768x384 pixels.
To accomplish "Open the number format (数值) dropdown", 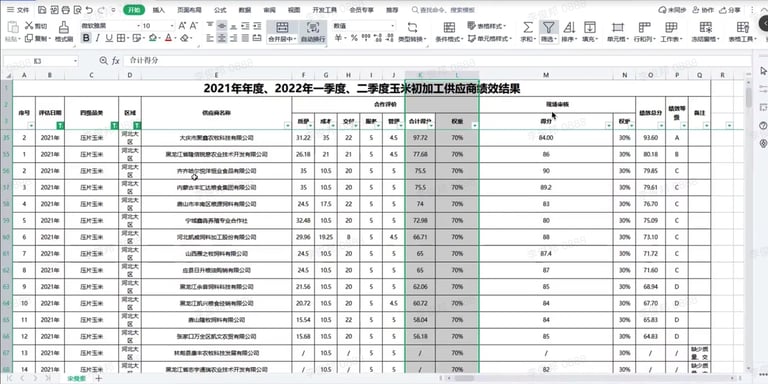I will 393,26.
